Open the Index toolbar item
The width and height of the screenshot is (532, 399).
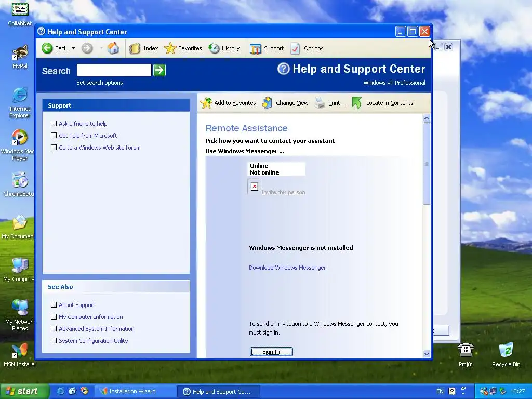[x=144, y=48]
